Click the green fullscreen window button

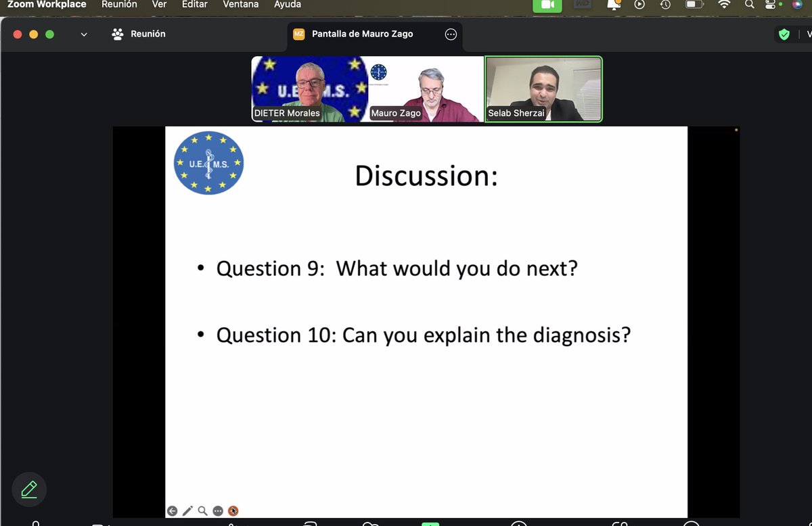tap(49, 34)
